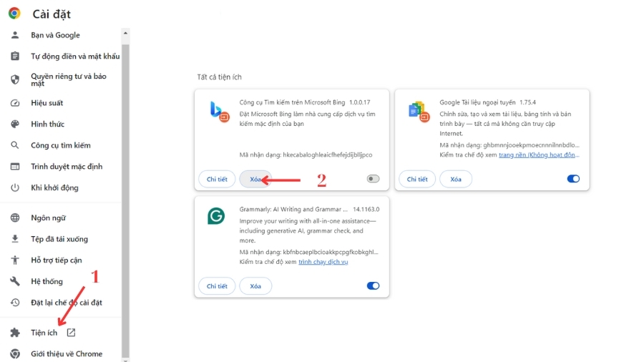The image size is (644, 362).
Task: Click the palette icon for Hình thức
Action: [15, 124]
